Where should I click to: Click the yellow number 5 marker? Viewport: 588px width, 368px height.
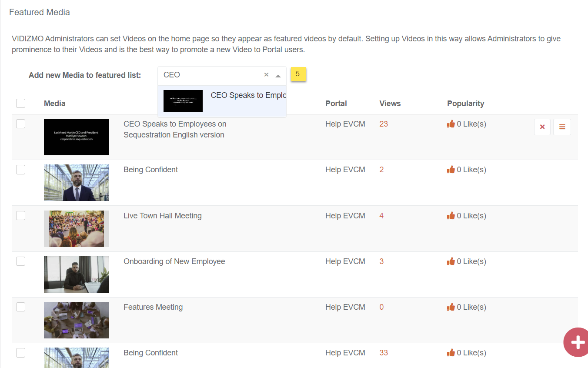298,74
